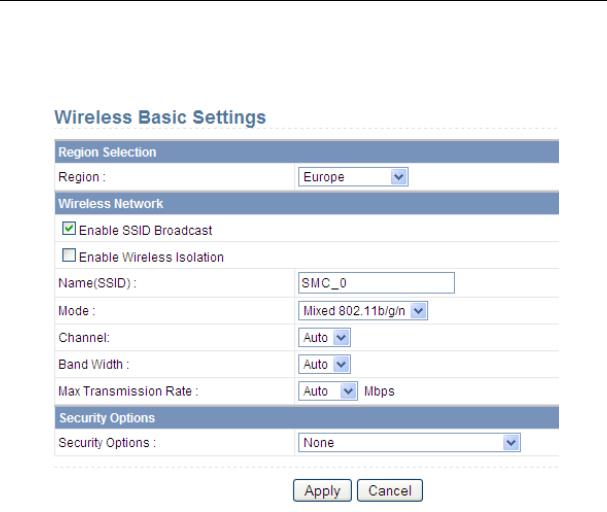Expand the Max Transmission Rate dropdown
This screenshot has width=607, height=512.
point(328,391)
